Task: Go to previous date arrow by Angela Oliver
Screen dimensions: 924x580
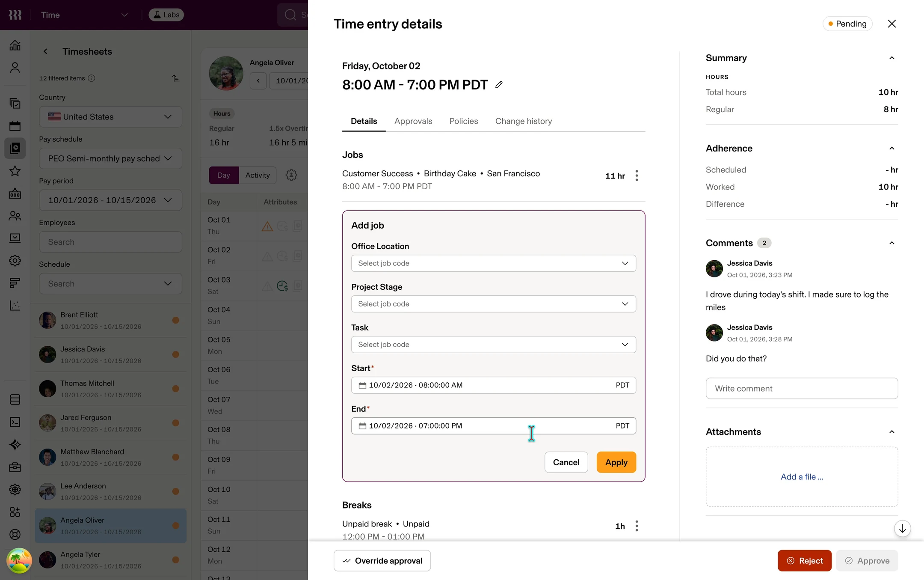Action: pos(258,80)
